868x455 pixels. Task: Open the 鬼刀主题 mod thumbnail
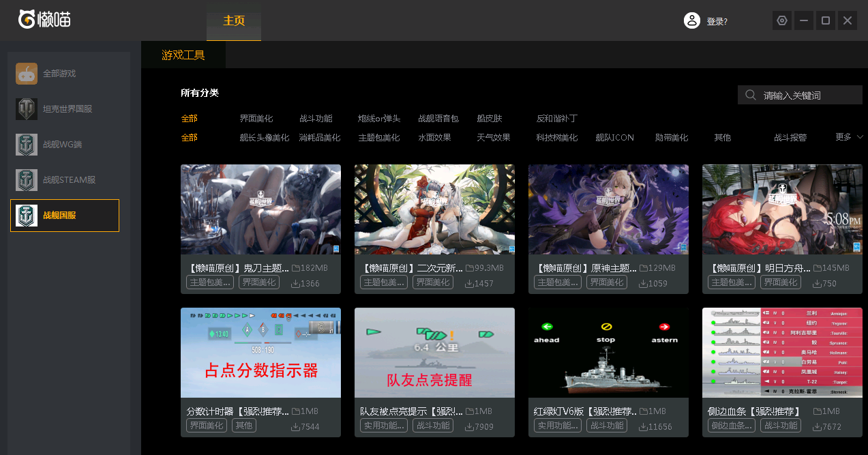click(x=260, y=209)
